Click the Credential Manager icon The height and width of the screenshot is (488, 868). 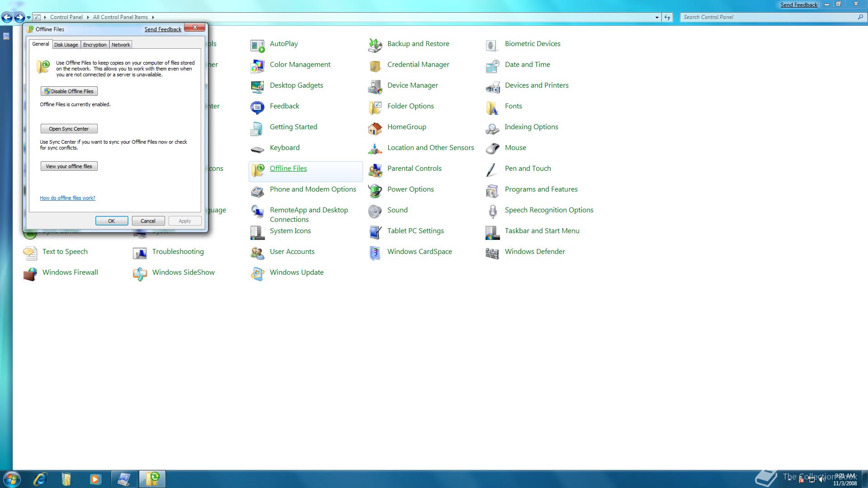[x=375, y=66]
